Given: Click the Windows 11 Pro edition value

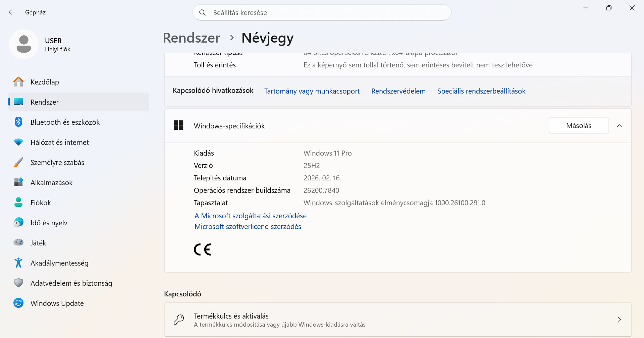Looking at the screenshot, I should pos(327,153).
